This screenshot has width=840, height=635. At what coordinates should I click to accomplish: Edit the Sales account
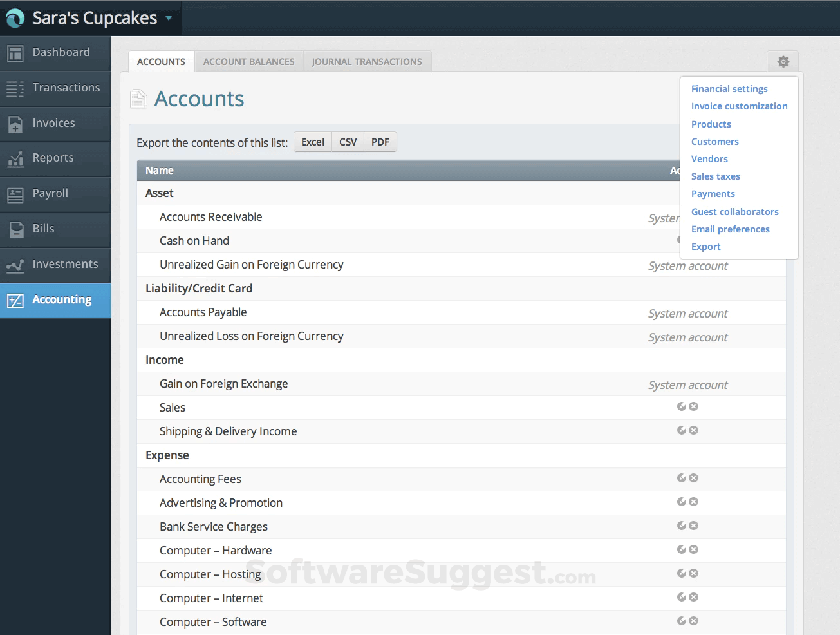pyautogui.click(x=682, y=406)
